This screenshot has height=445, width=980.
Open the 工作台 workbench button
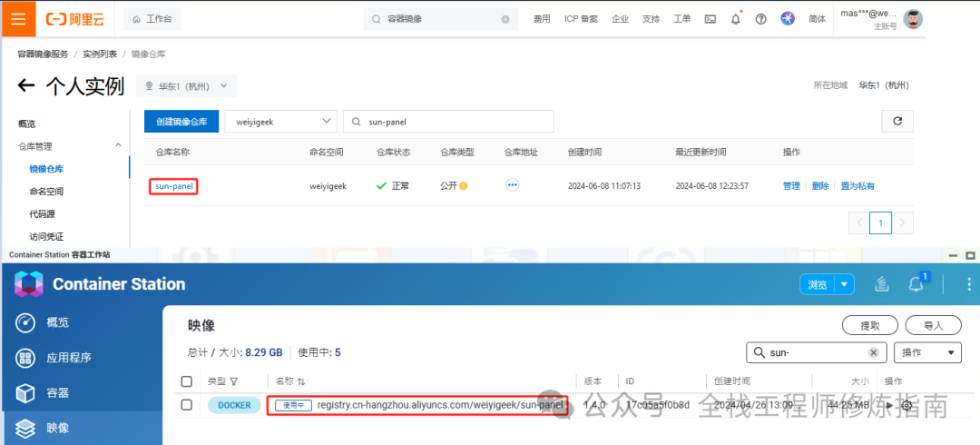click(x=152, y=19)
